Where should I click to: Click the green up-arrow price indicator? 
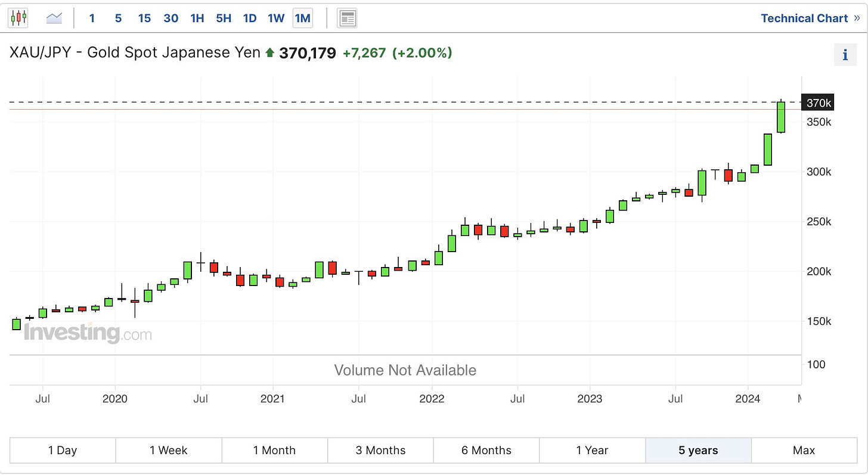point(269,53)
